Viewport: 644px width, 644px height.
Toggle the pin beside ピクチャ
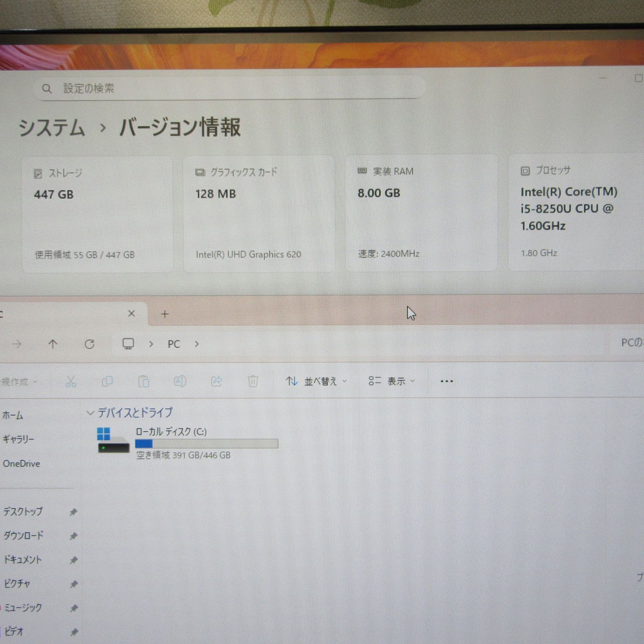(74, 583)
